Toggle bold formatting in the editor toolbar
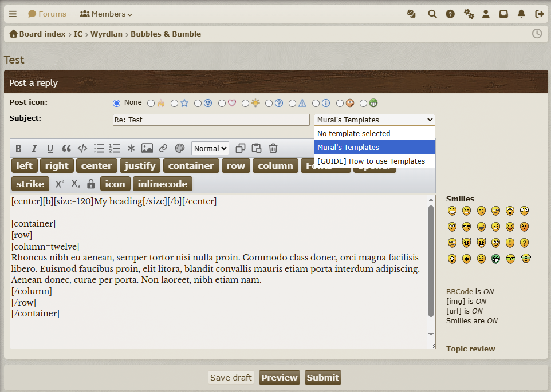551x392 pixels. 18,149
